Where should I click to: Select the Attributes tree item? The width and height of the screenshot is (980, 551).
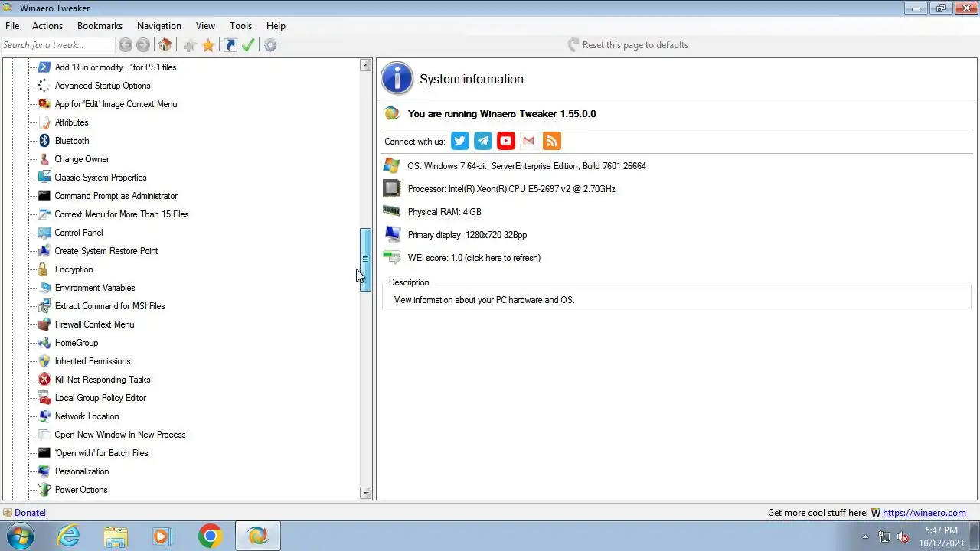pyautogui.click(x=72, y=122)
